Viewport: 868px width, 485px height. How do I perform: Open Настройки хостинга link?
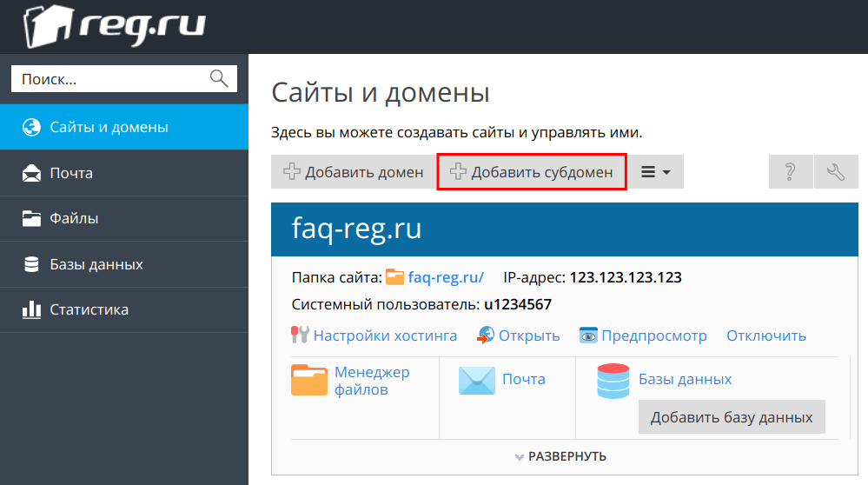385,336
